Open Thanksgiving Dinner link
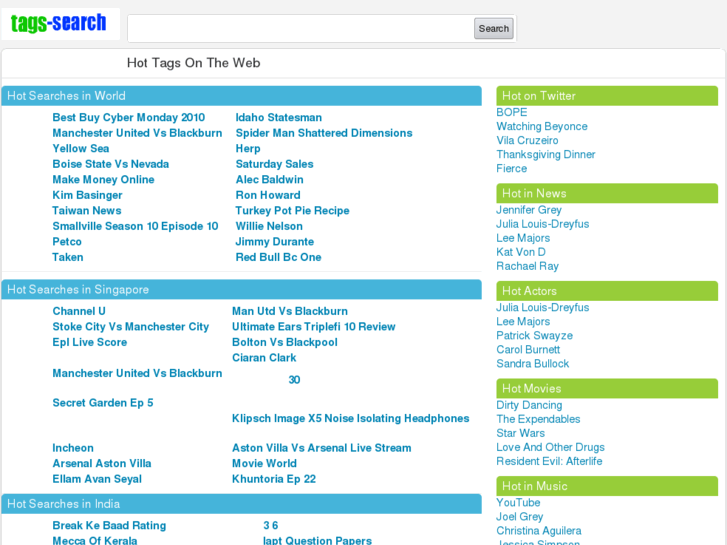This screenshot has height=545, width=727. click(546, 154)
